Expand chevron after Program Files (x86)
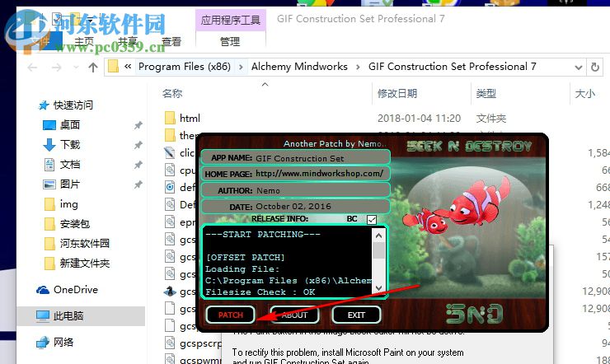This screenshot has width=610, height=364. coord(241,68)
